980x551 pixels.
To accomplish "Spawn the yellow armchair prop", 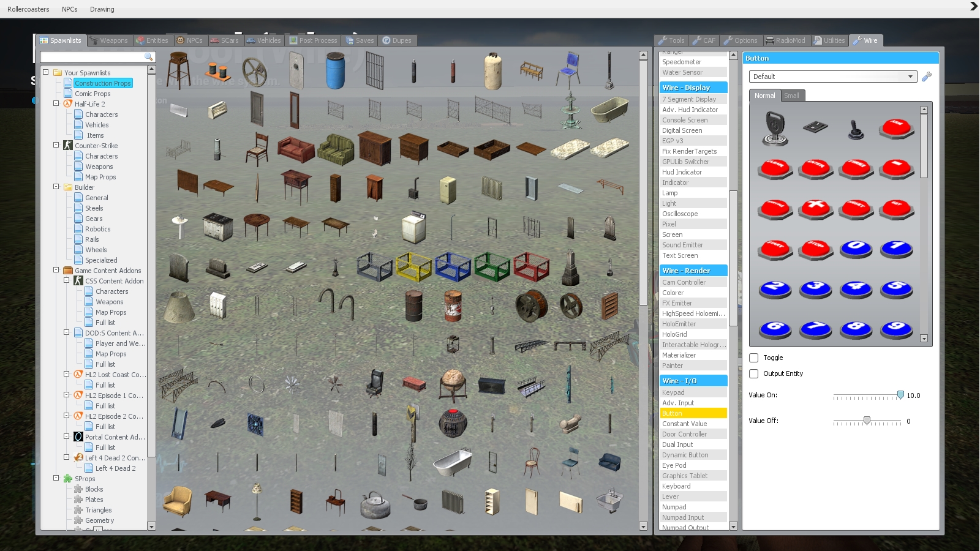I will click(x=178, y=501).
